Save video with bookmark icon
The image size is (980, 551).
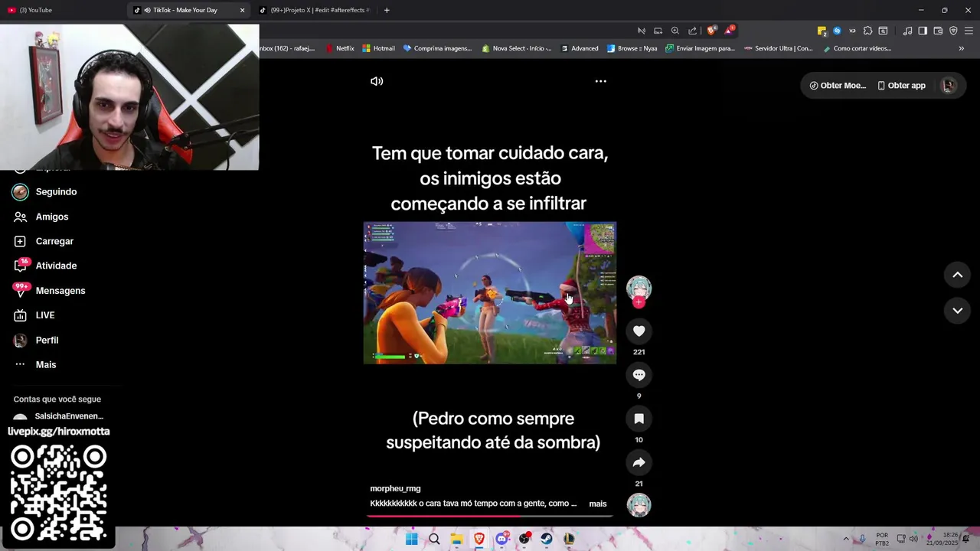(639, 419)
